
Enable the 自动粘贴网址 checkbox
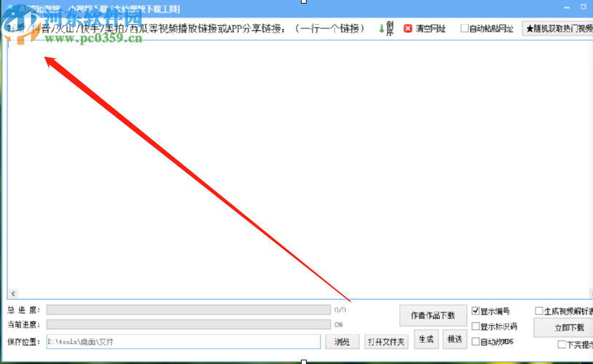click(464, 28)
